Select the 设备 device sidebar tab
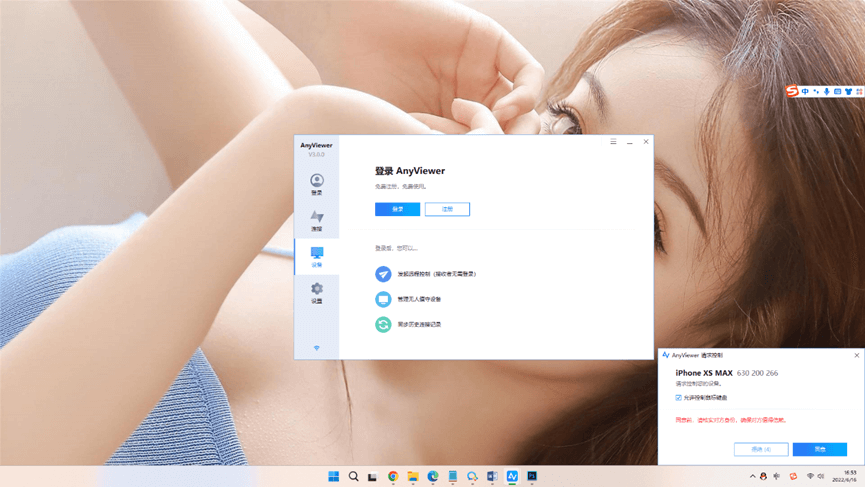 point(316,256)
